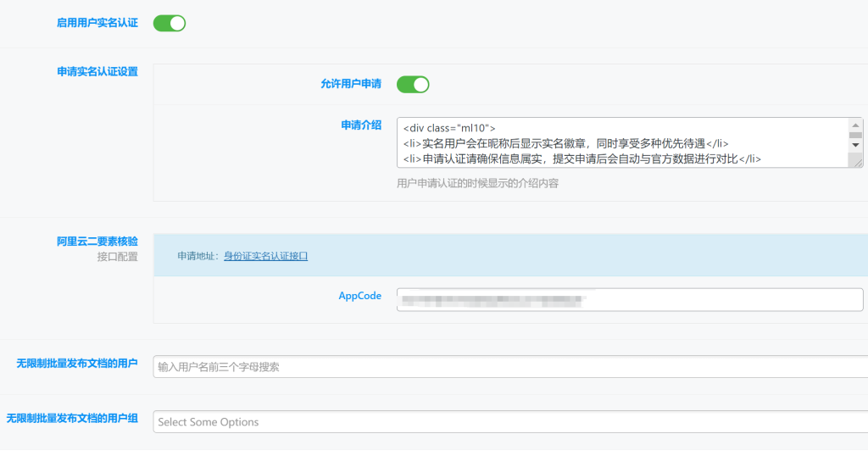Click the 阿里云二要素核验 section label
The image size is (868, 456).
pos(97,242)
